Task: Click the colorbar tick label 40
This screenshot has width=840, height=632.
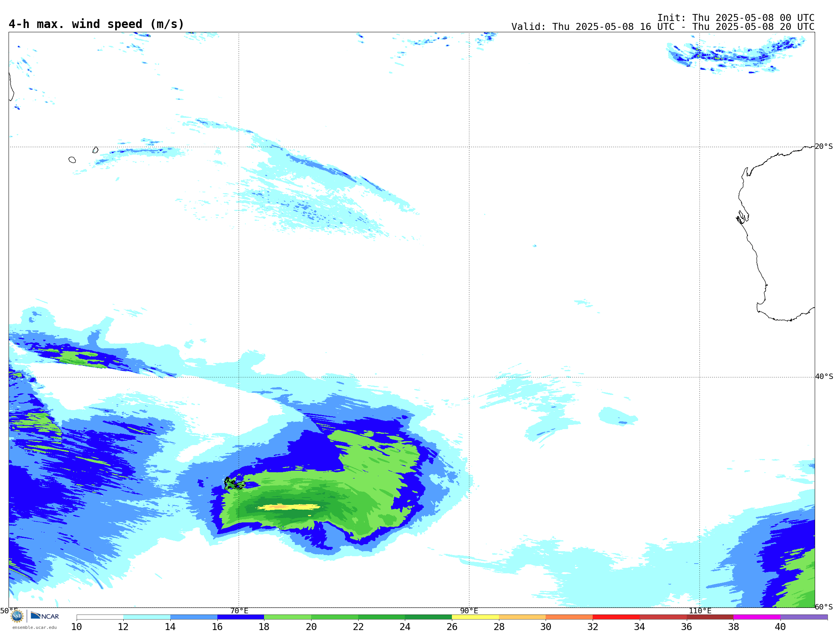Action: click(780, 627)
